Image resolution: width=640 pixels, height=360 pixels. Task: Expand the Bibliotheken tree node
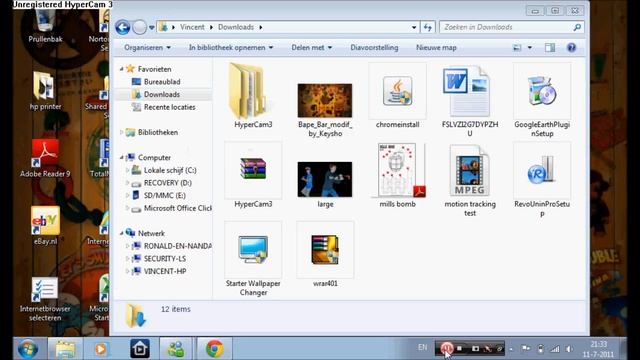pyautogui.click(x=121, y=132)
